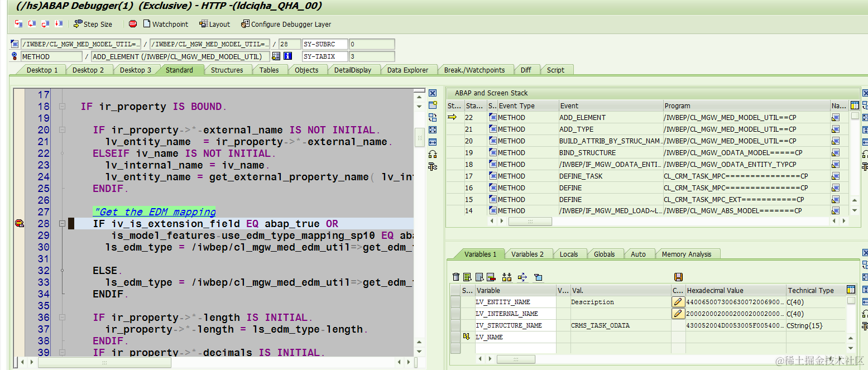Screen dimensions: 868x370
Task: Create a Watchpoint from the toolbar
Action: 166,24
